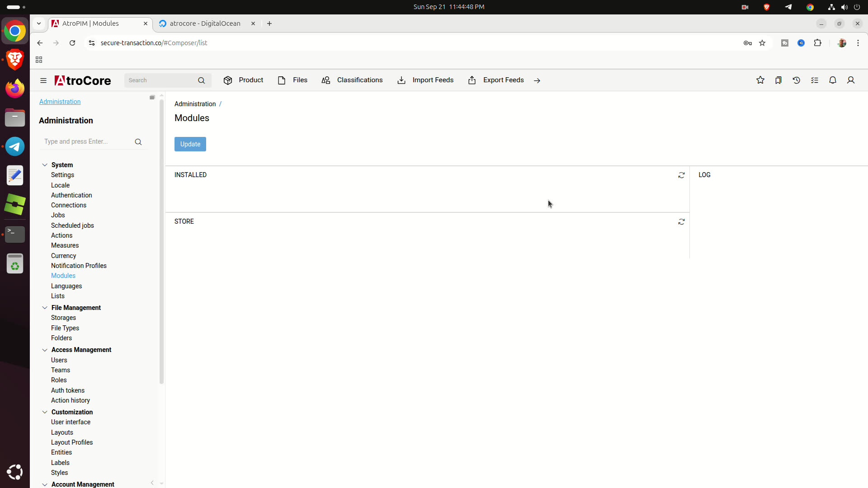Open Layout Profiles under Customization
868x488 pixels.
(x=72, y=442)
